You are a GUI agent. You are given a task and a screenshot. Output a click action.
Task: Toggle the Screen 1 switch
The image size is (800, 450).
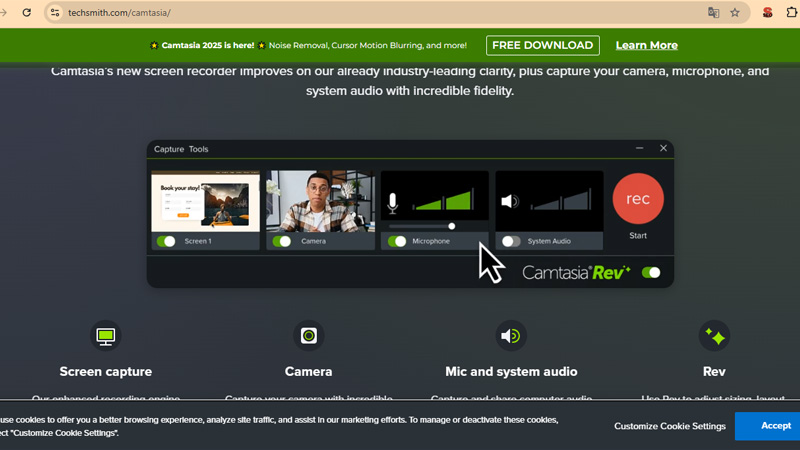click(x=166, y=241)
